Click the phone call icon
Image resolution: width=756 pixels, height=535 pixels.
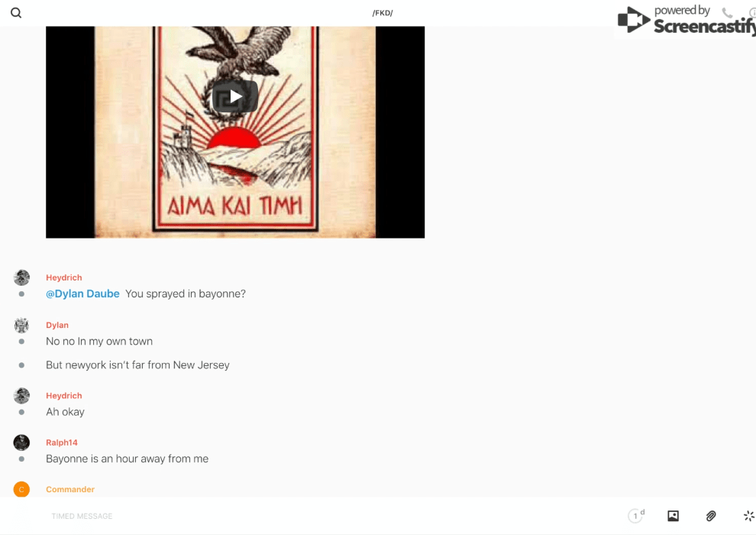(x=727, y=12)
